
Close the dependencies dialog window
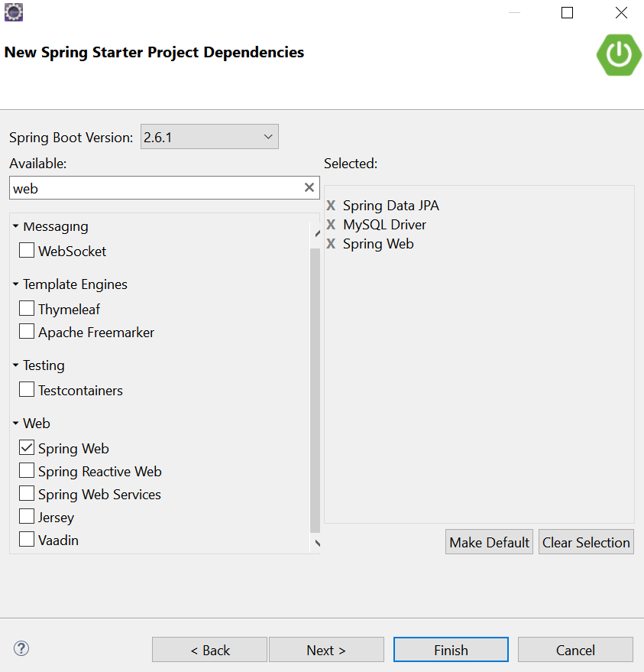(x=621, y=13)
